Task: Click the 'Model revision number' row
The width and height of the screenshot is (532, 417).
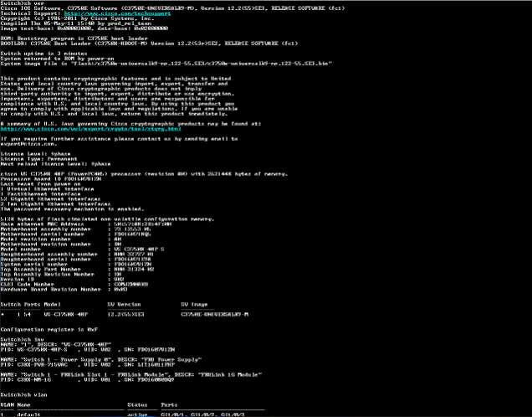Action: (61, 239)
